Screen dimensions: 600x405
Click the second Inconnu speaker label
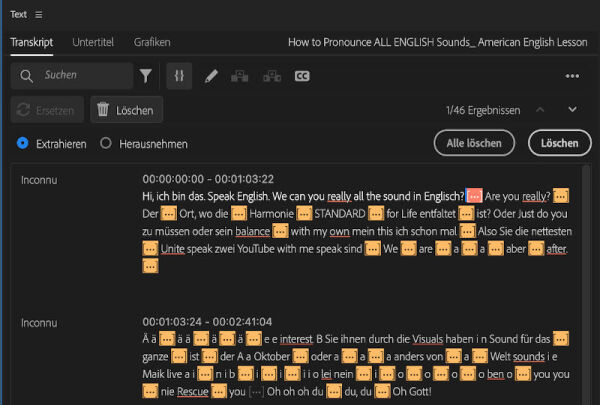tap(39, 323)
